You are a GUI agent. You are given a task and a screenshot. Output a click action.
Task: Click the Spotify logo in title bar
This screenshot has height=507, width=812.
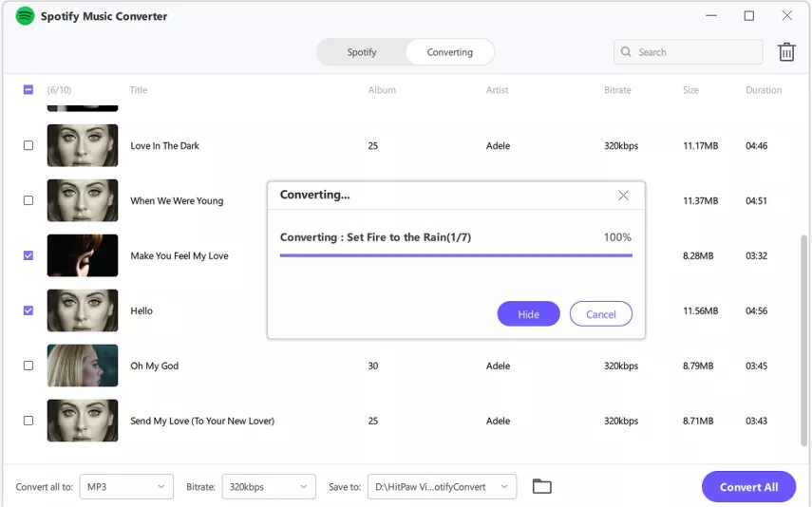click(x=26, y=16)
